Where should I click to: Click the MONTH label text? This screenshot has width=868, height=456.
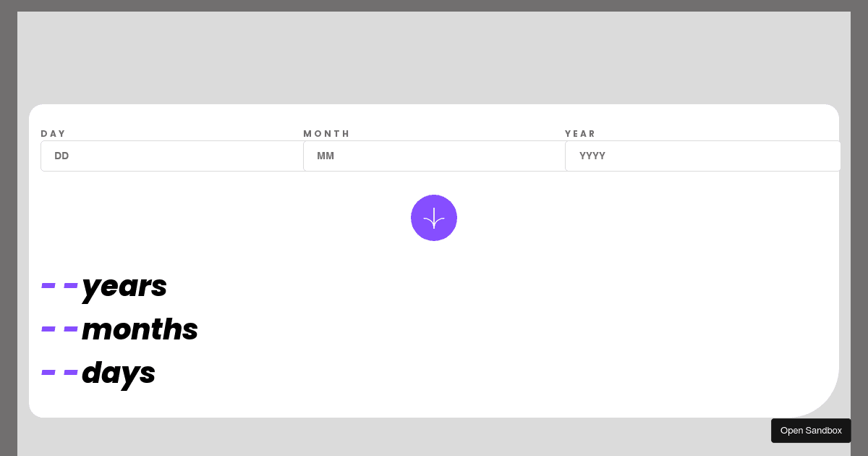326,134
